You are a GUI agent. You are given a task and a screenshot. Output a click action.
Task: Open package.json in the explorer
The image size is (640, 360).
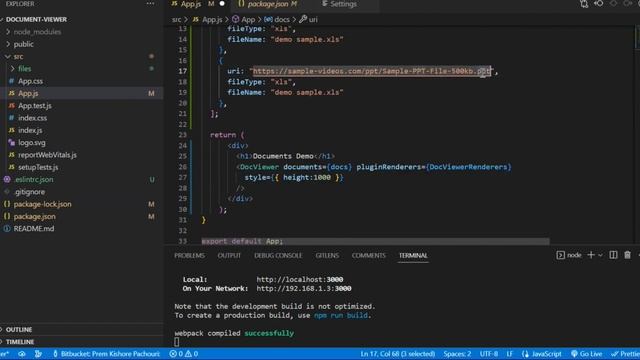(34, 216)
